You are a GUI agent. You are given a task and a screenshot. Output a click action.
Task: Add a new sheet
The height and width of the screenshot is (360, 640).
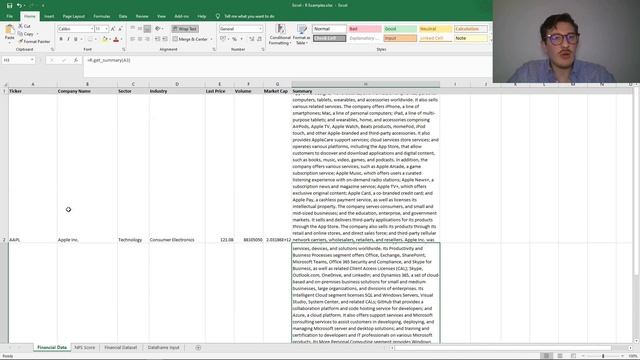[198, 348]
